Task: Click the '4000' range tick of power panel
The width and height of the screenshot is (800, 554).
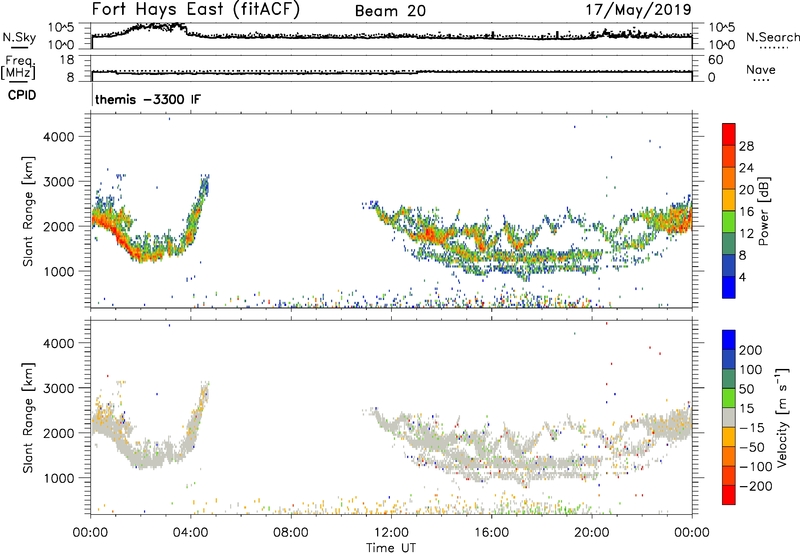Action: pyautogui.click(x=59, y=137)
